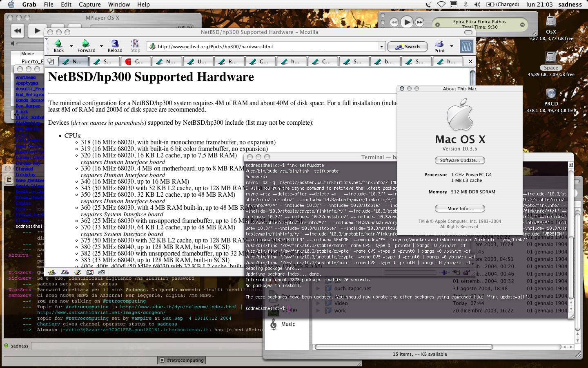The image size is (588, 368).
Task: Open the aduc.it telecom link in chat topic
Action: coord(178,307)
